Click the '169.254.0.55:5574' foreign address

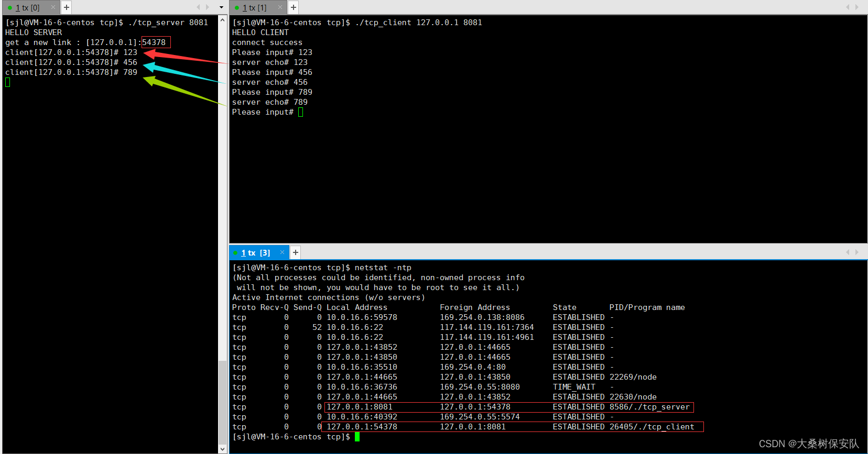480,417
